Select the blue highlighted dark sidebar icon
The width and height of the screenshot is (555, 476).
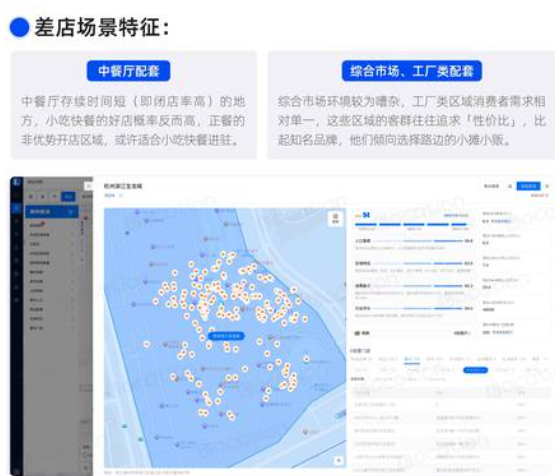16,208
